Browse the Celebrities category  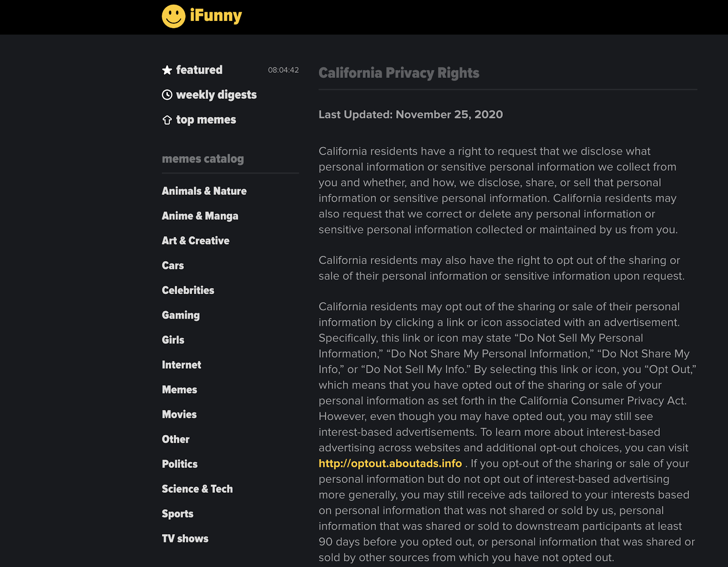(188, 290)
